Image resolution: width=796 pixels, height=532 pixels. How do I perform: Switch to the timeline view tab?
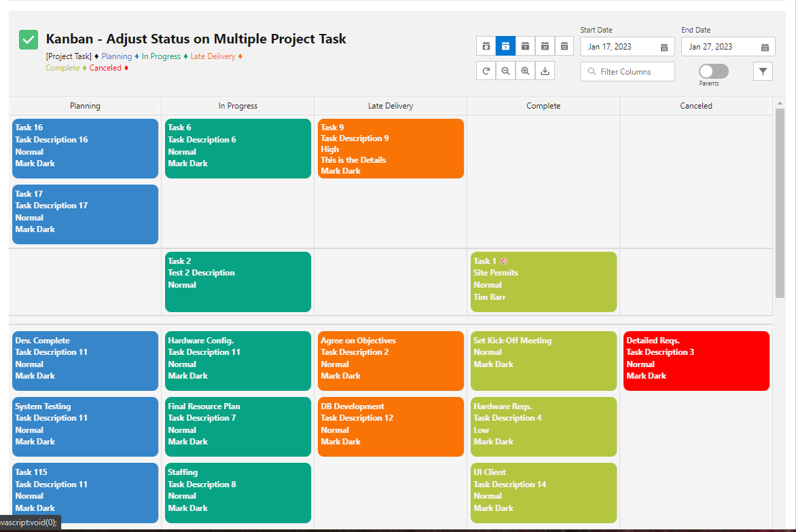pyautogui.click(x=564, y=45)
